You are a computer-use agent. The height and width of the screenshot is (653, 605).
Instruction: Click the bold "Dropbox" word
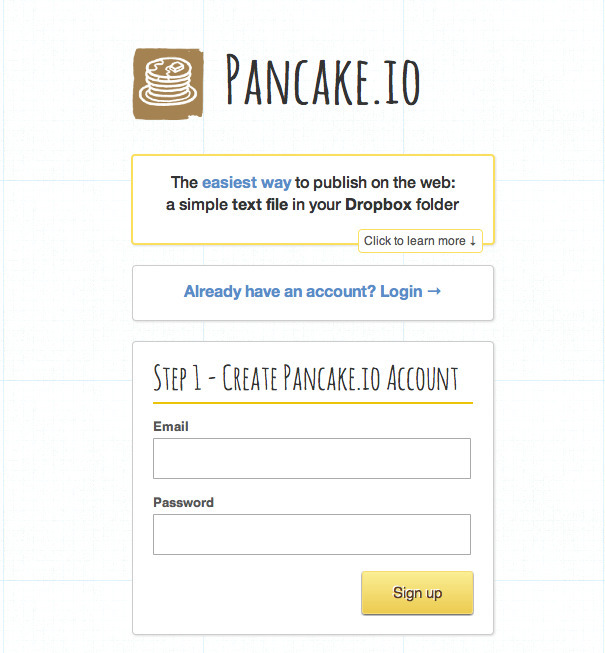pyautogui.click(x=378, y=205)
